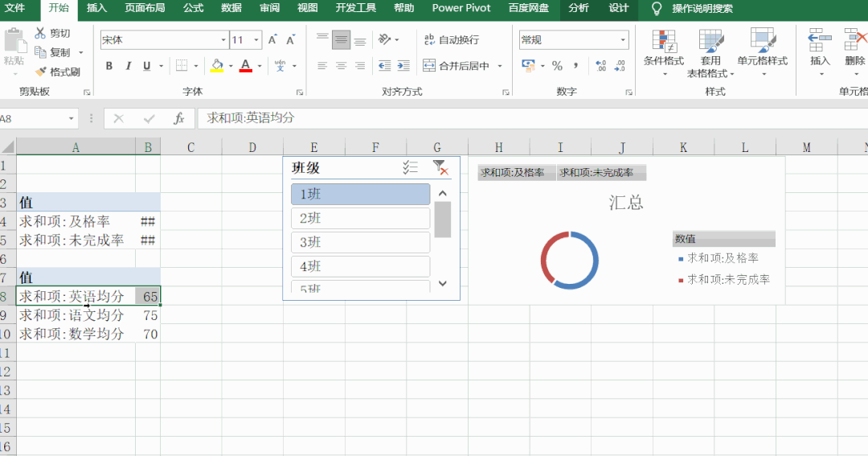The width and height of the screenshot is (868, 456).
Task: Click the Cut scissors icon
Action: [x=40, y=33]
